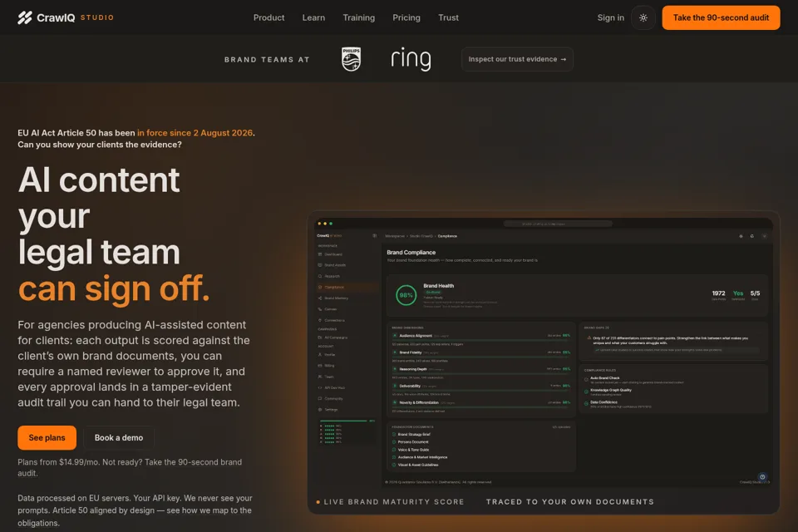Screen dimensions: 798x532
Task: Click the Profile person icon in preview sidebar
Action: (320, 354)
